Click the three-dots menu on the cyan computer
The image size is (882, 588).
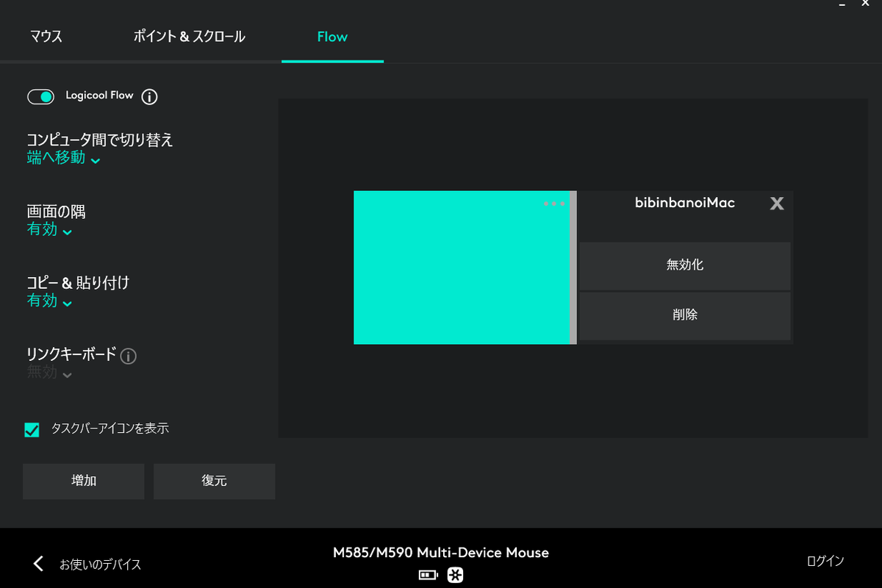click(554, 203)
